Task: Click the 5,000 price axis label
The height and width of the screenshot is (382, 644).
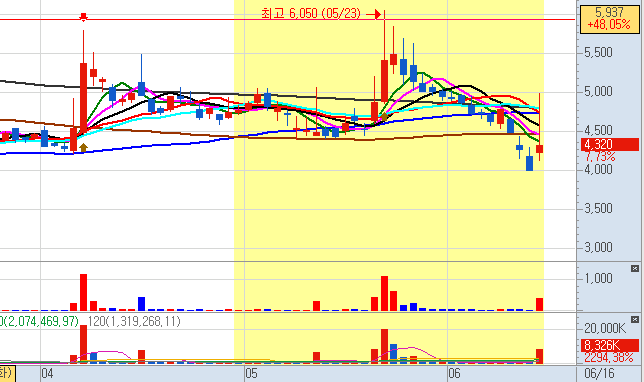Action: pos(598,92)
